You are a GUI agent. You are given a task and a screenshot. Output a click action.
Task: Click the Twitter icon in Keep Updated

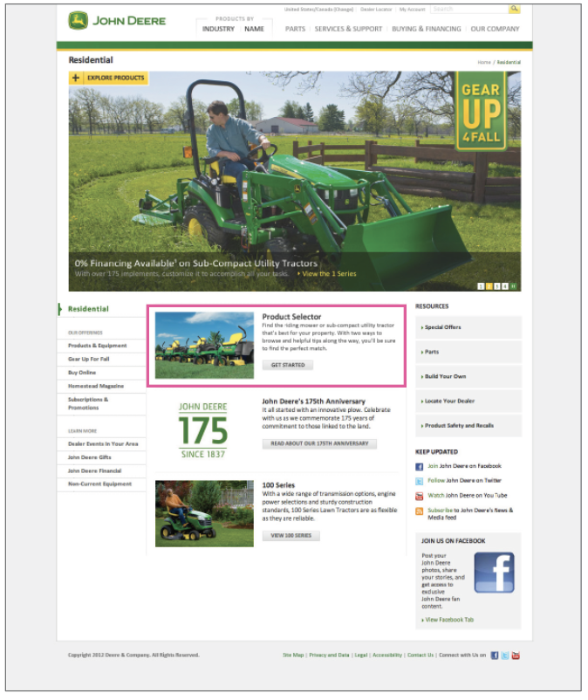point(419,481)
